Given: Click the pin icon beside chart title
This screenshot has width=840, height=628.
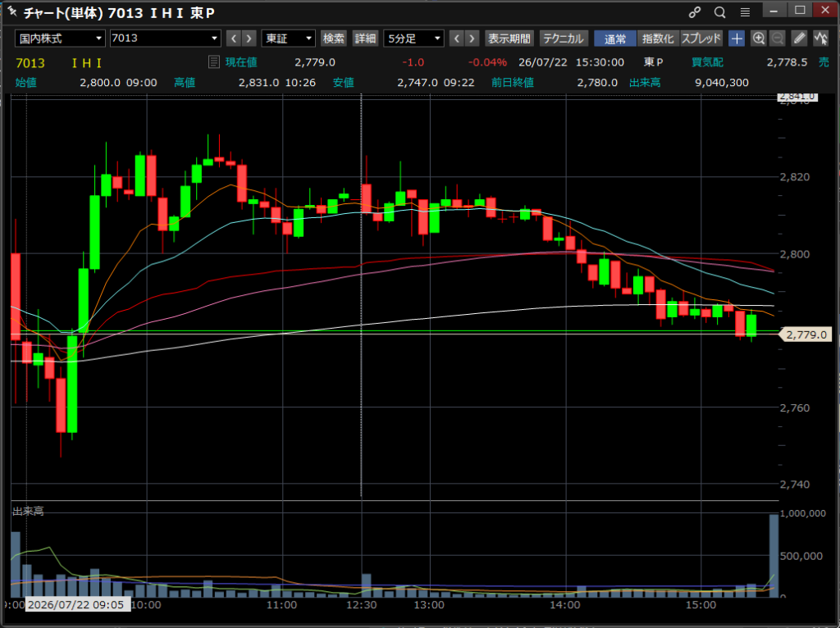Looking at the screenshot, I should coord(11,11).
